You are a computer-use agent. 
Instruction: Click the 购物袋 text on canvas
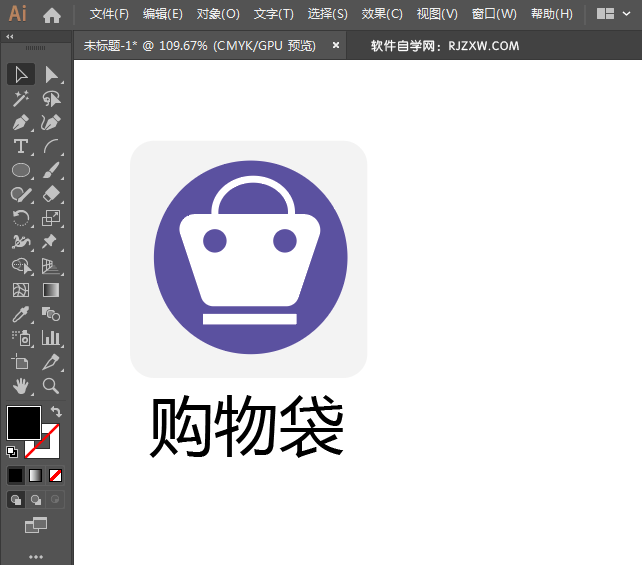[x=247, y=426]
